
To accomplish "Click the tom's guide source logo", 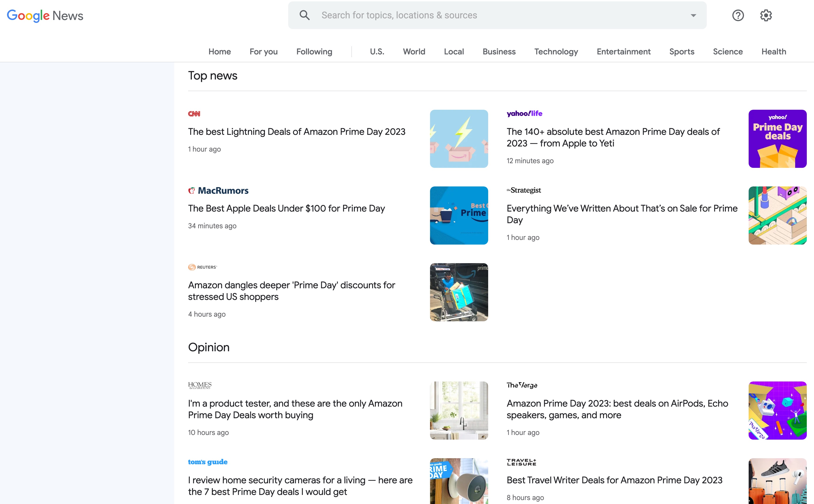I will coord(207,462).
